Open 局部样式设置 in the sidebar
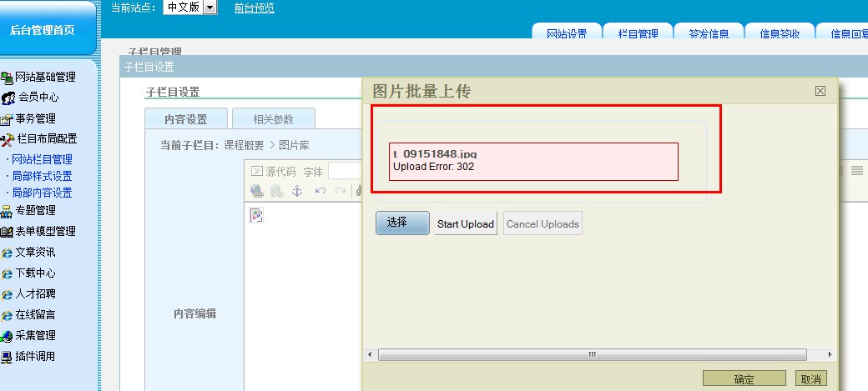This screenshot has width=868, height=391. [x=42, y=176]
